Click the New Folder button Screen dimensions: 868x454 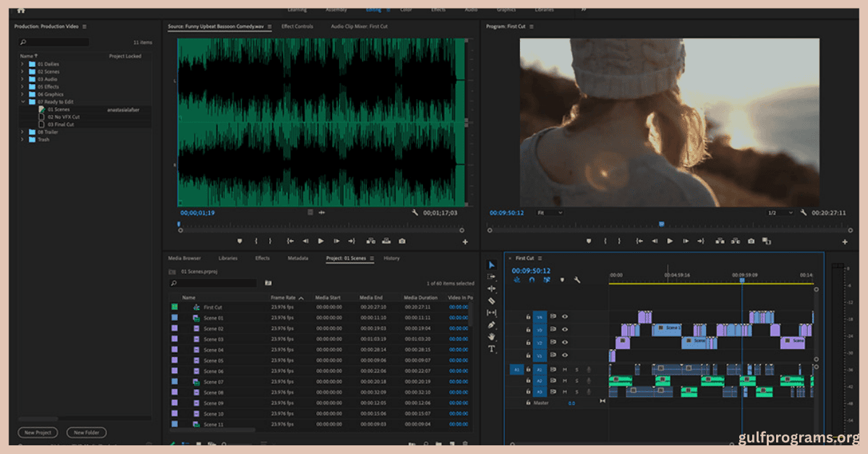[87, 432]
